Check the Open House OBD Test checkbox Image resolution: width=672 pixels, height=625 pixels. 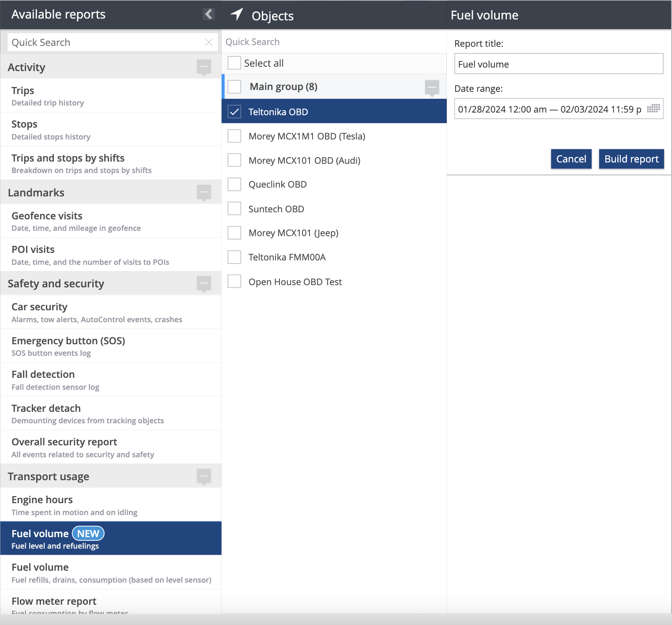coord(234,282)
